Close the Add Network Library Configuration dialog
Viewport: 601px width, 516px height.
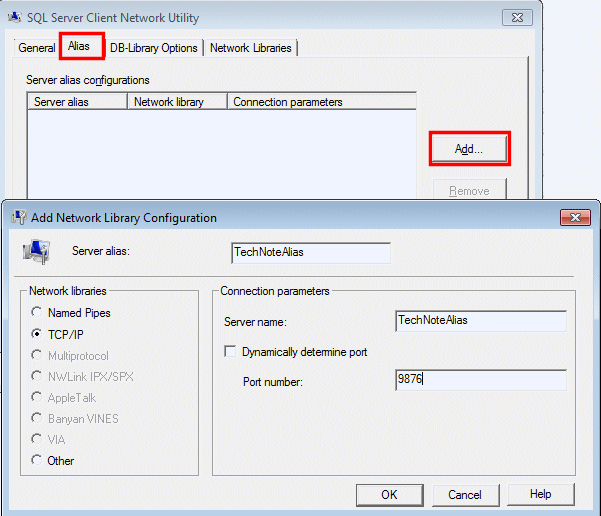[575, 217]
